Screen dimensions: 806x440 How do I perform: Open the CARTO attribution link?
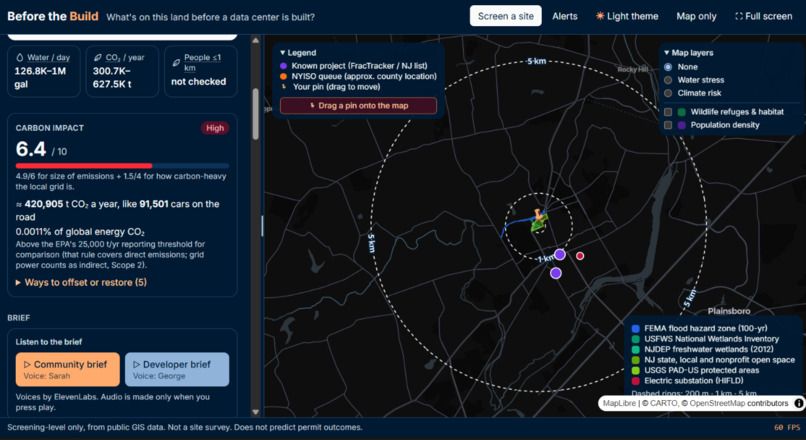pyautogui.click(x=660, y=404)
